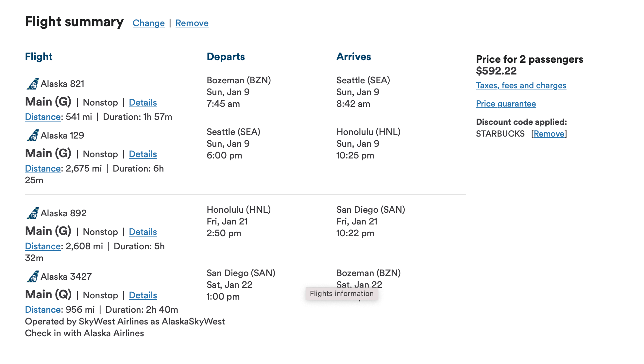Click the Flights information tooltip
Image resolution: width=644 pixels, height=364 pixels.
click(342, 294)
